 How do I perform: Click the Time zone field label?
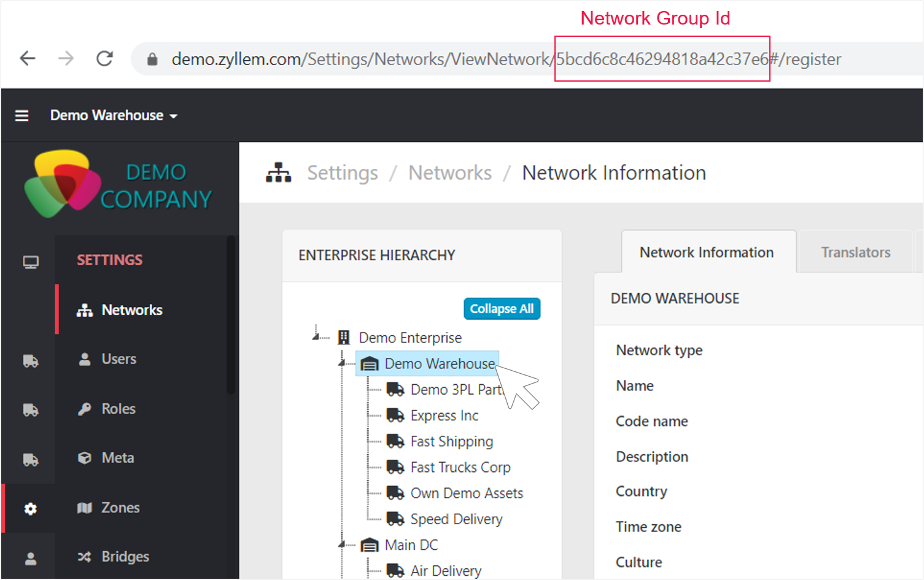[649, 527]
